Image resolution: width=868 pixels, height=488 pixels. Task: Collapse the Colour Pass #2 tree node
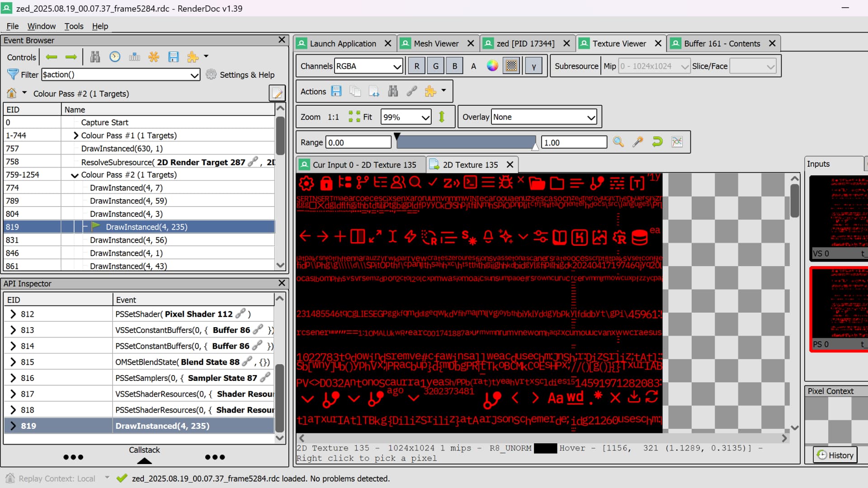click(74, 175)
